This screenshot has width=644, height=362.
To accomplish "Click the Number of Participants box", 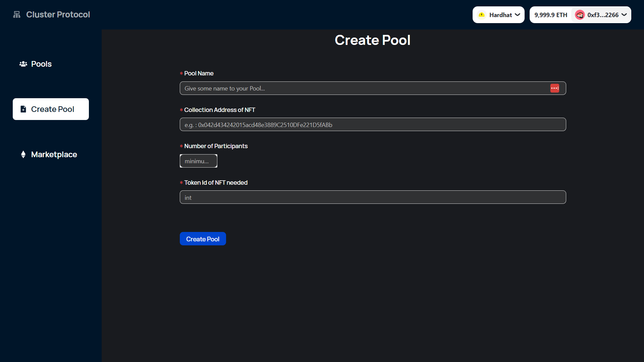I will point(198,161).
